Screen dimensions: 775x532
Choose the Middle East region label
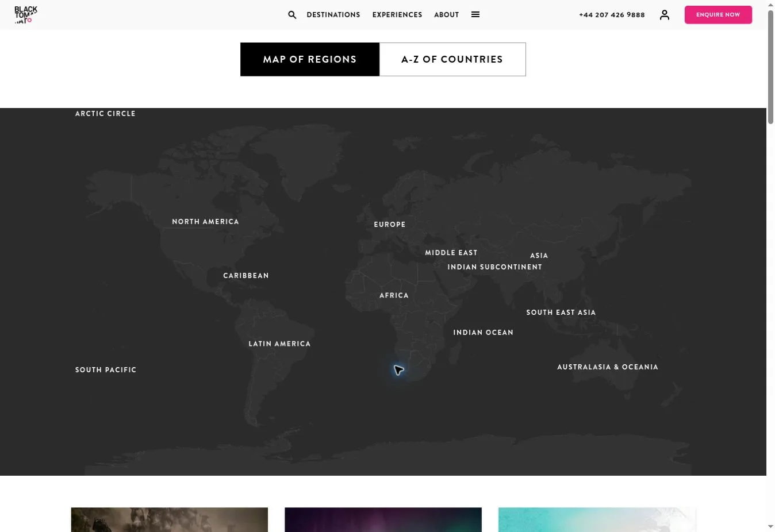point(451,253)
